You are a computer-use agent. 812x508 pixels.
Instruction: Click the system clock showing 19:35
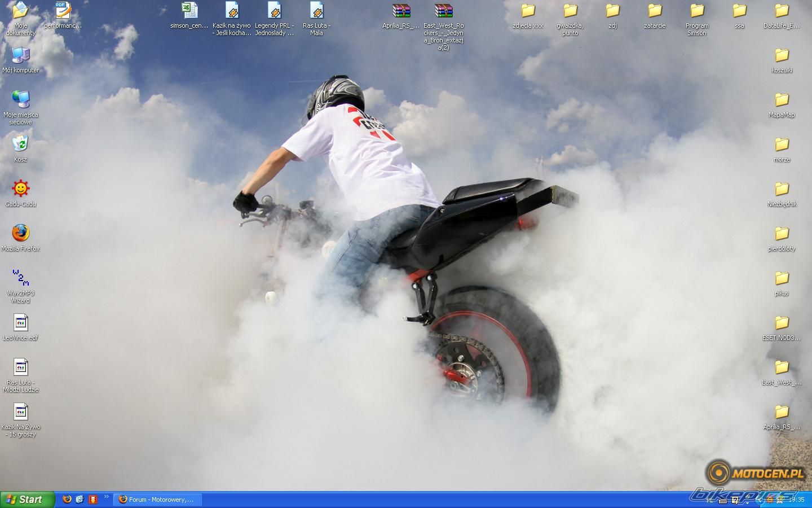pyautogui.click(x=796, y=500)
